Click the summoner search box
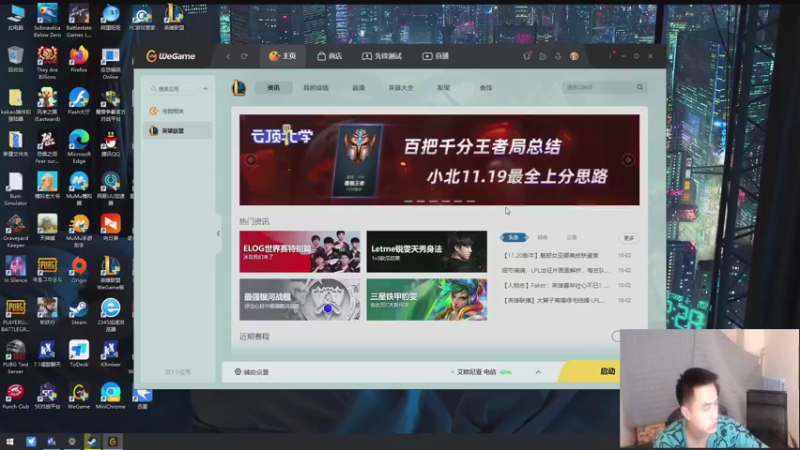 (x=599, y=88)
